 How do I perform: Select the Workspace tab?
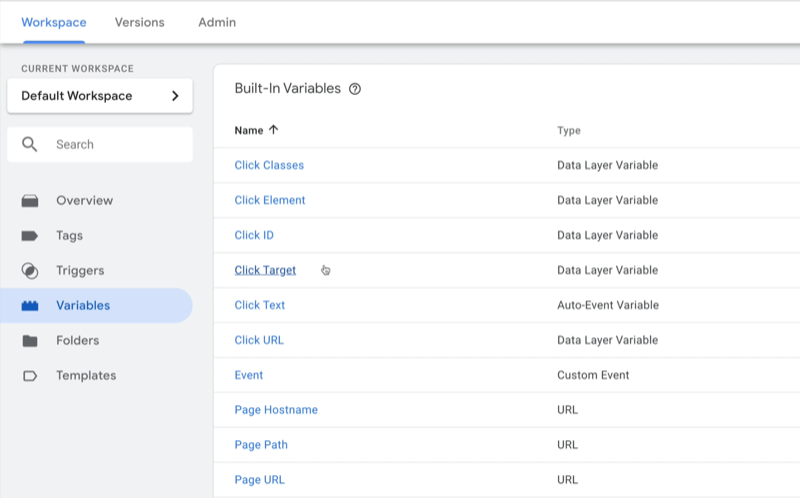[x=53, y=22]
